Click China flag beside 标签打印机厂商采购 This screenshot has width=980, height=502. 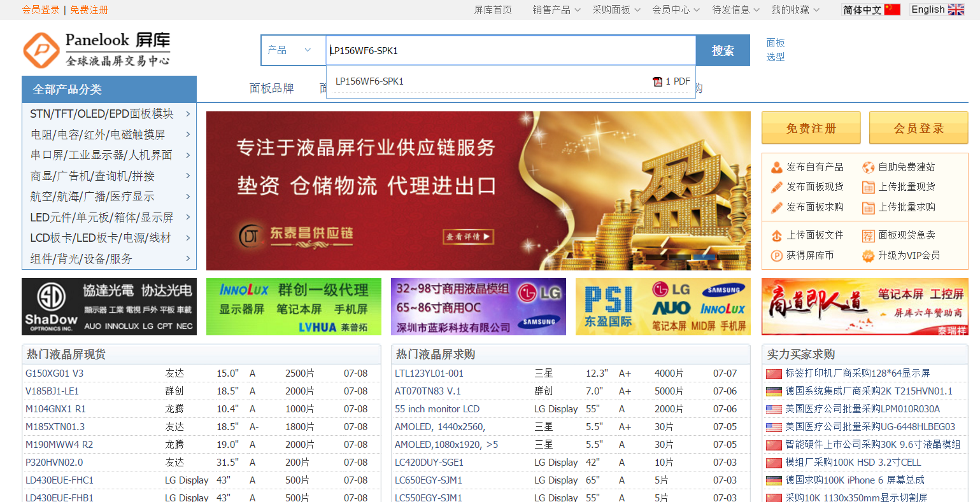coord(774,373)
